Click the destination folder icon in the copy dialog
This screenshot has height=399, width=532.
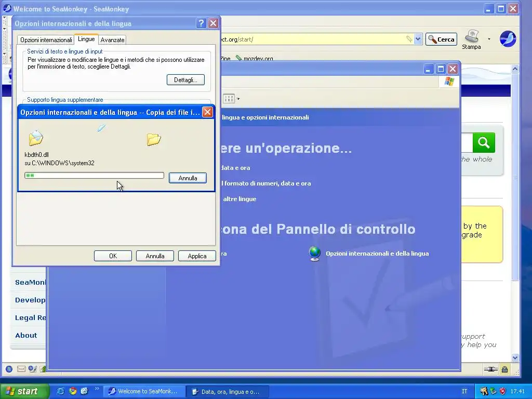point(154,139)
